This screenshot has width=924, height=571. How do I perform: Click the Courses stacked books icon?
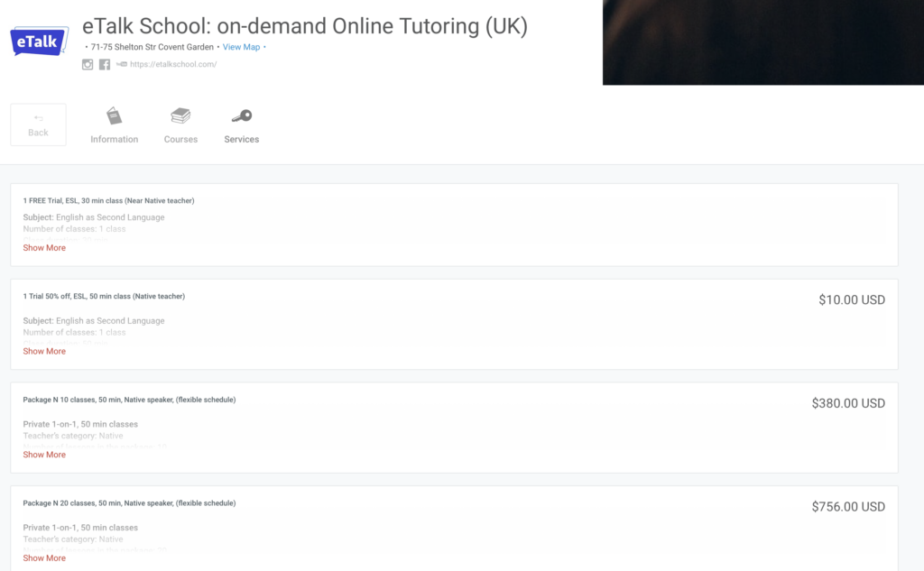tap(180, 115)
